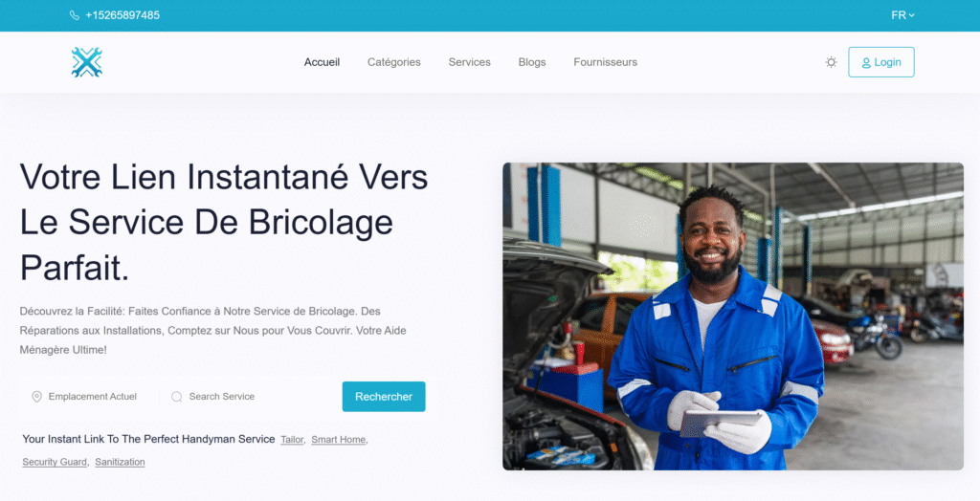Follow the Smart Home link
Viewport: 980px width, 501px height.
click(338, 440)
